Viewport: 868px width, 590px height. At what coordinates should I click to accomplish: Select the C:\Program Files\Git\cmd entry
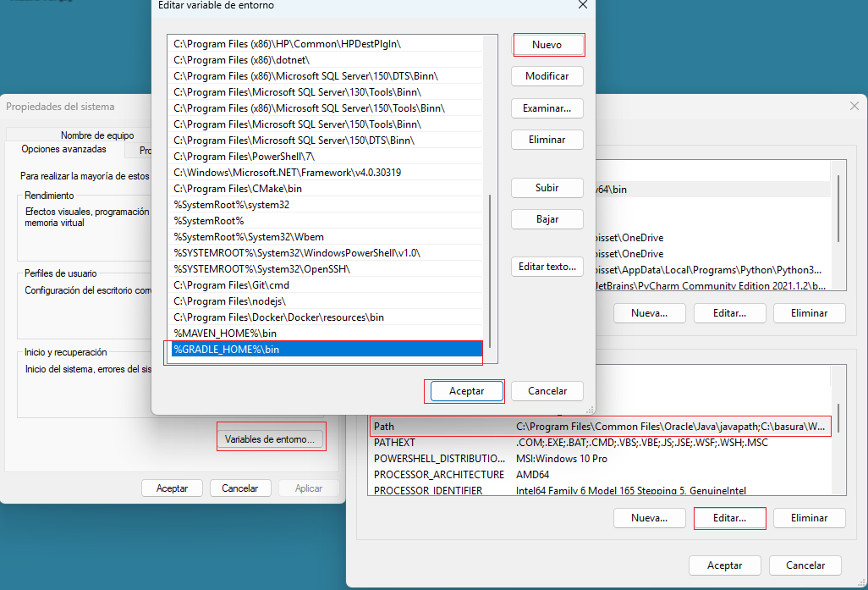pyautogui.click(x=231, y=285)
